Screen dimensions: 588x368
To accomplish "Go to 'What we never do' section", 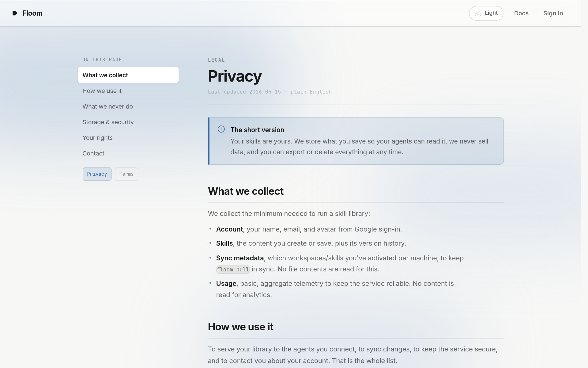I will [107, 106].
